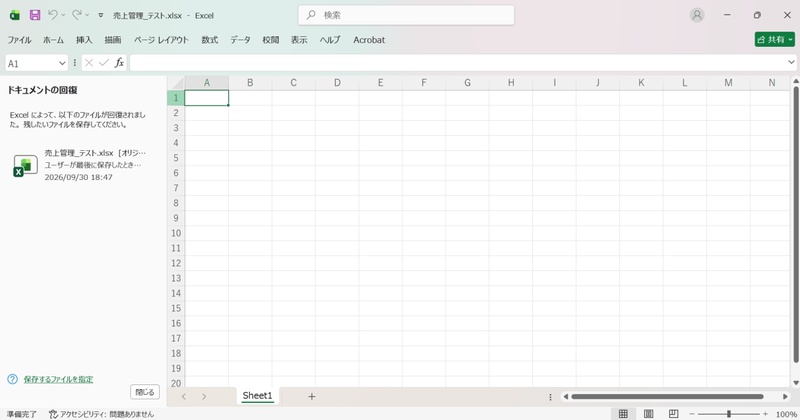
Task: Open the ページ レイアウト tab
Action: [161, 40]
